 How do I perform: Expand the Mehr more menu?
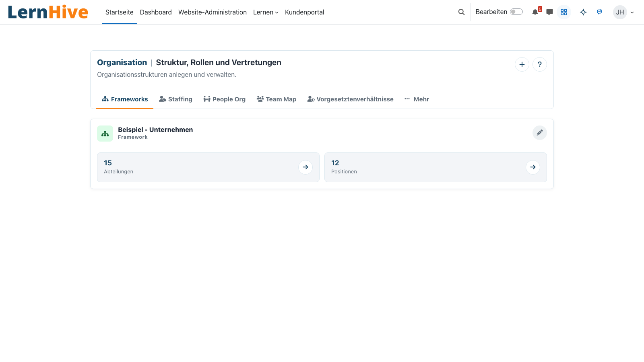pyautogui.click(x=417, y=99)
